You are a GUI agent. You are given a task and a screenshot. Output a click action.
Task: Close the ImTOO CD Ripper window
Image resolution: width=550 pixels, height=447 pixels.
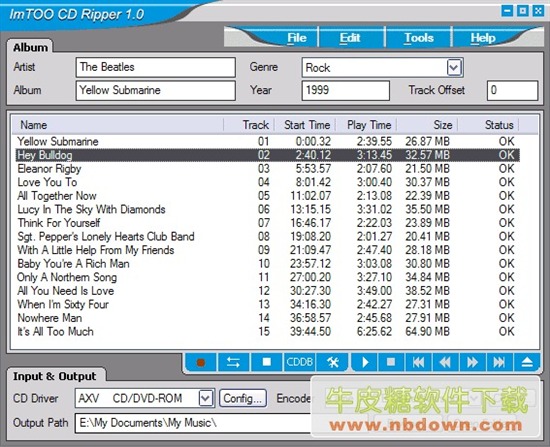tap(538, 11)
